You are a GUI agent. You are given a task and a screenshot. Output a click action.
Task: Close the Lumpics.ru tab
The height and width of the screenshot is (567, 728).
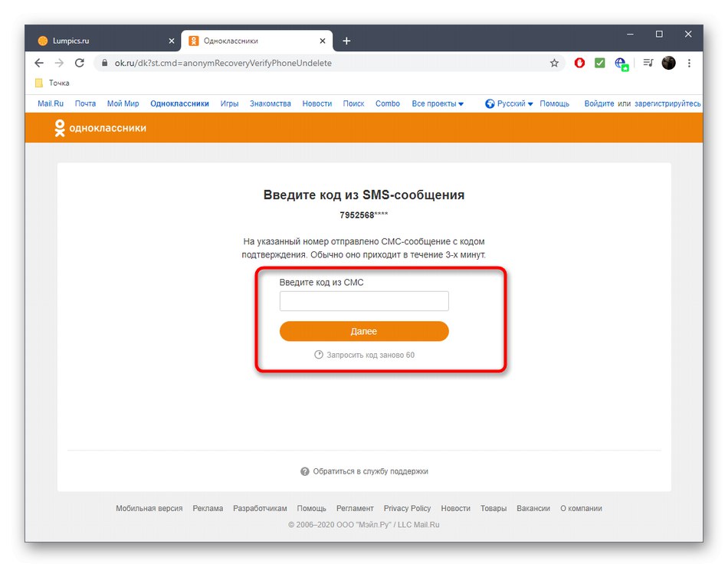pos(172,41)
